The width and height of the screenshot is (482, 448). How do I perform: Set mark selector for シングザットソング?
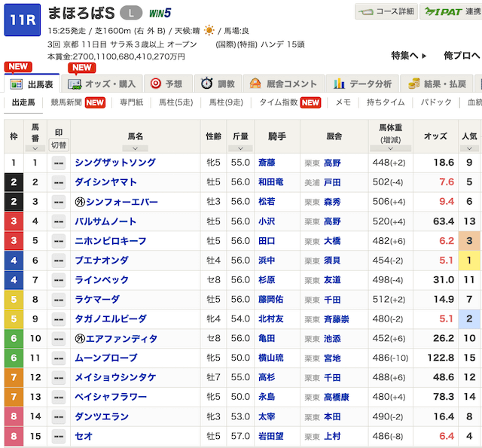[58, 163]
